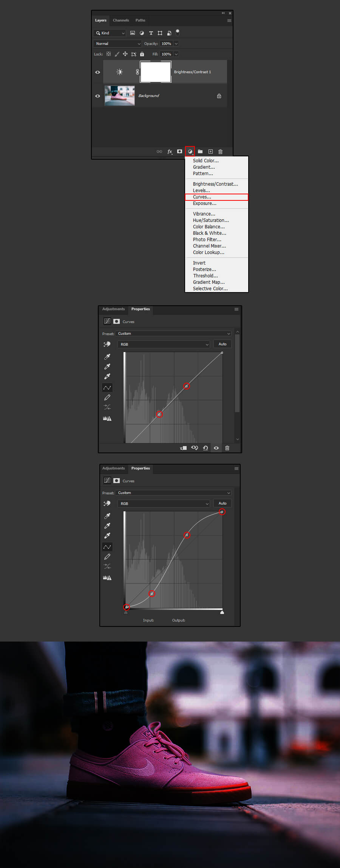Open the Opacity slider dropdown arrow
Image resolution: width=340 pixels, height=868 pixels.
[176, 44]
